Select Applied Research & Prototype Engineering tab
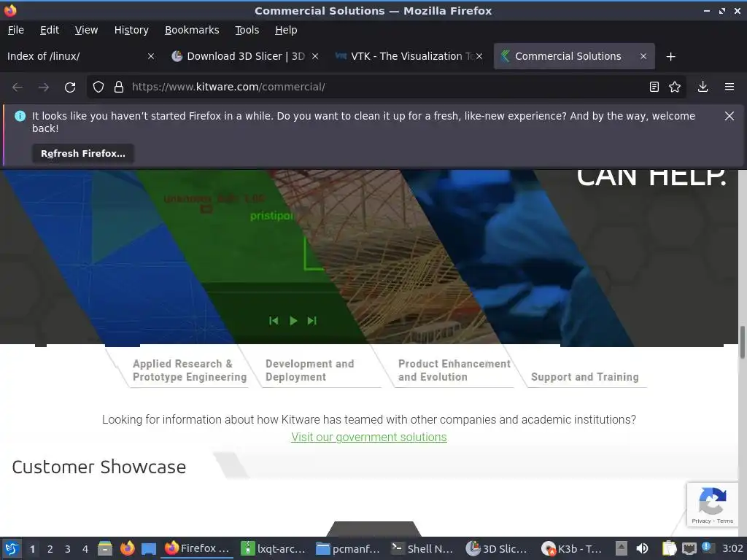 point(190,370)
